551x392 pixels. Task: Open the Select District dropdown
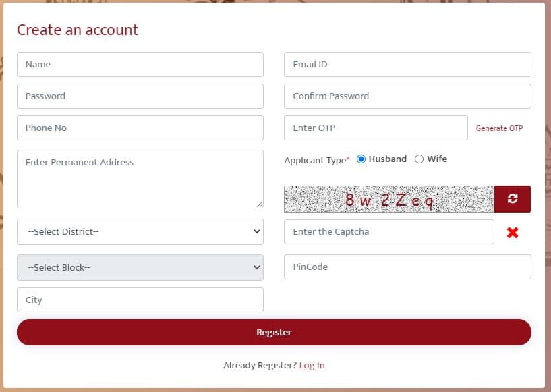tap(140, 231)
